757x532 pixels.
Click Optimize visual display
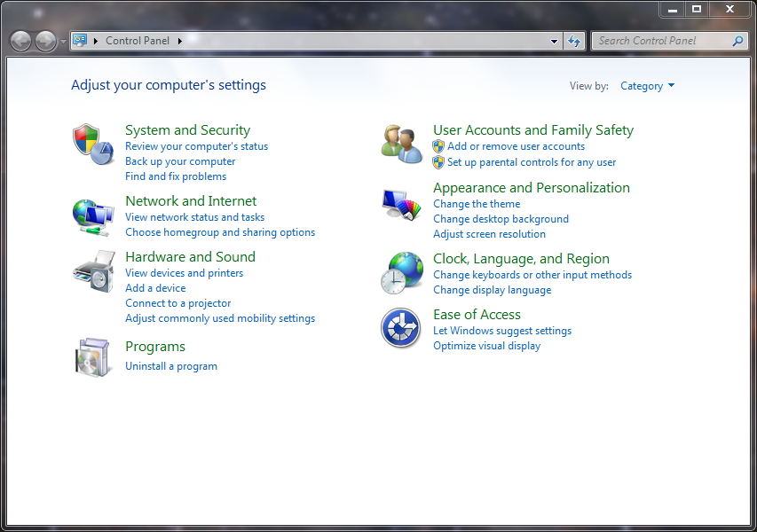point(486,346)
